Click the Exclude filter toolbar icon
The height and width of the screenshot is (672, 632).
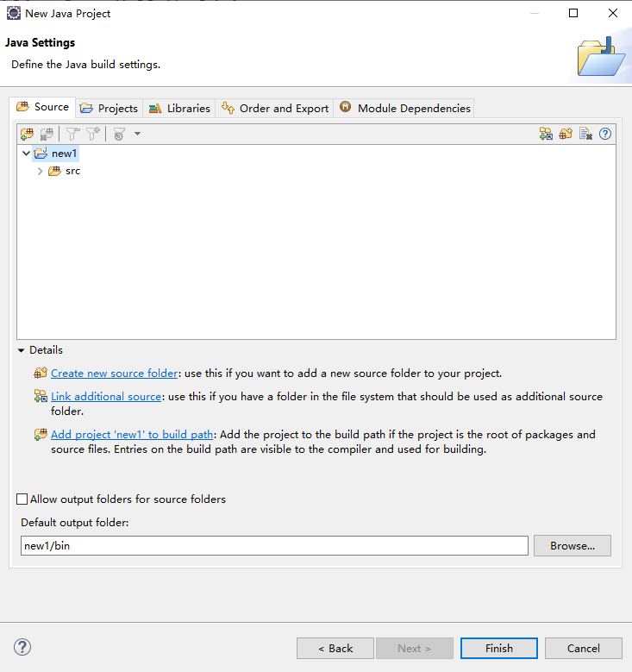point(72,134)
